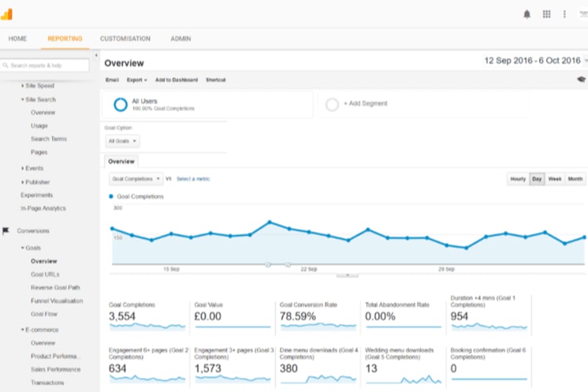This screenshot has width=588, height=392.
Task: Open the Admin tab
Action: point(180,39)
